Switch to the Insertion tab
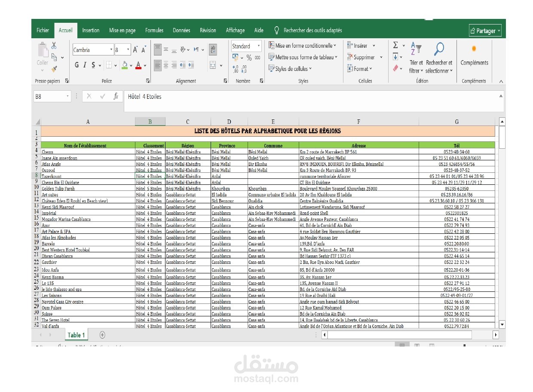 click(91, 31)
